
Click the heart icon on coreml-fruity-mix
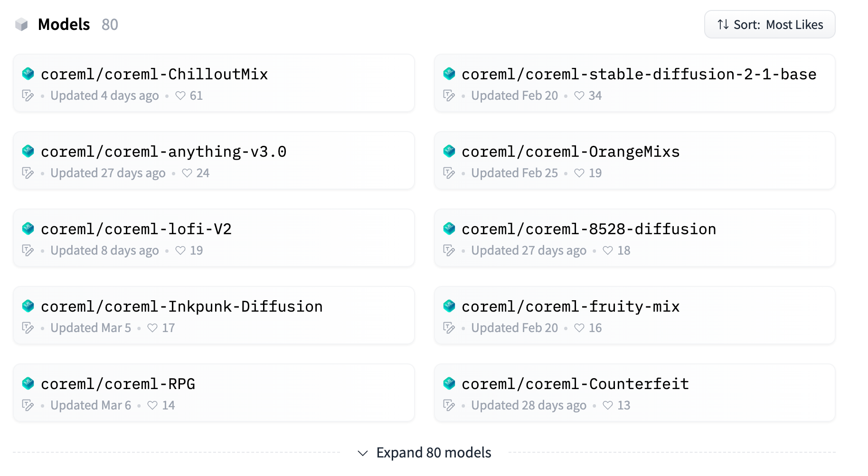coord(579,328)
